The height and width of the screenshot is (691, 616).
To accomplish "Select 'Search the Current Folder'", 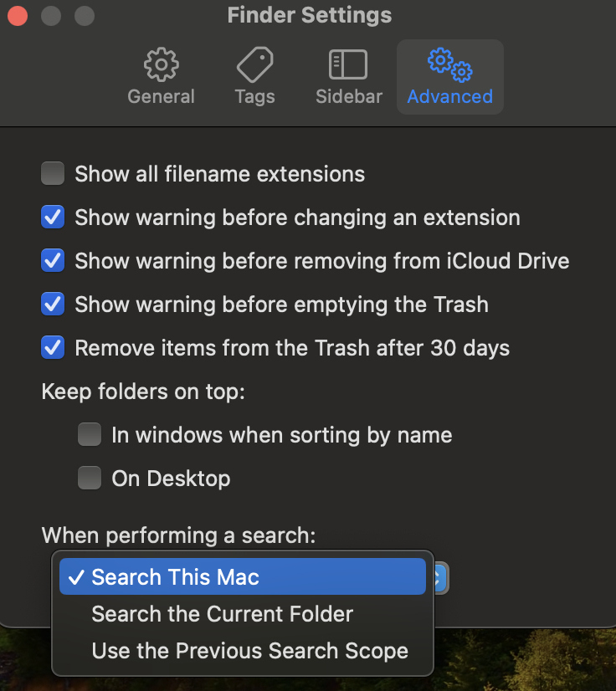I will point(222,613).
